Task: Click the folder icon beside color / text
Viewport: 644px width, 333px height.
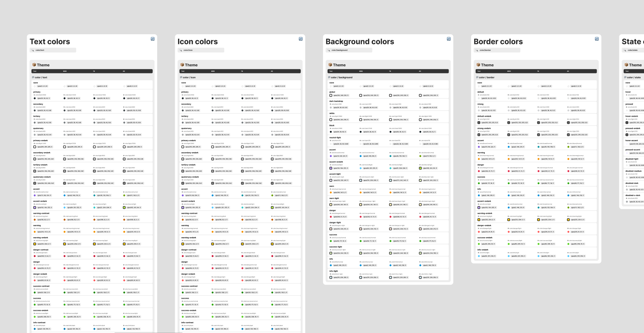Action: click(33, 77)
